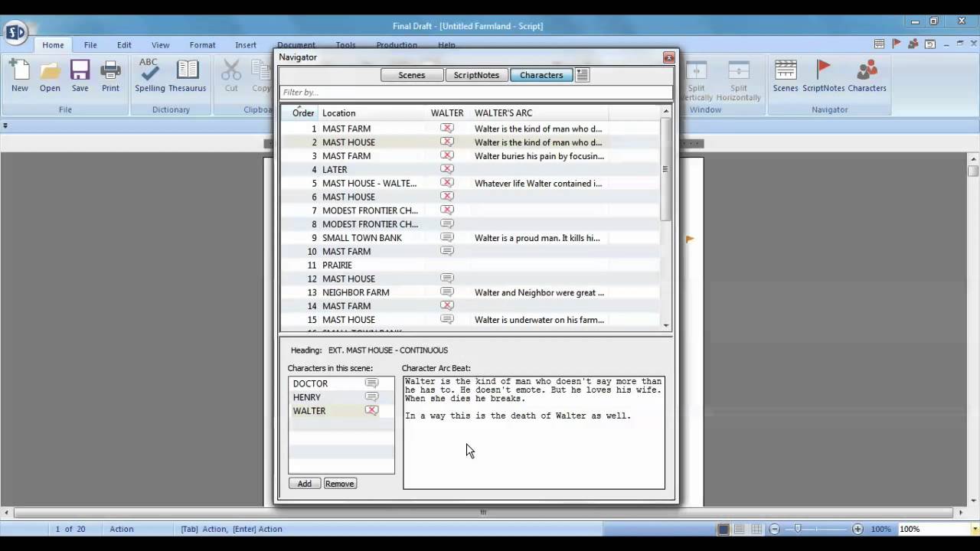Open the Home ribbon tab

click(x=53, y=45)
